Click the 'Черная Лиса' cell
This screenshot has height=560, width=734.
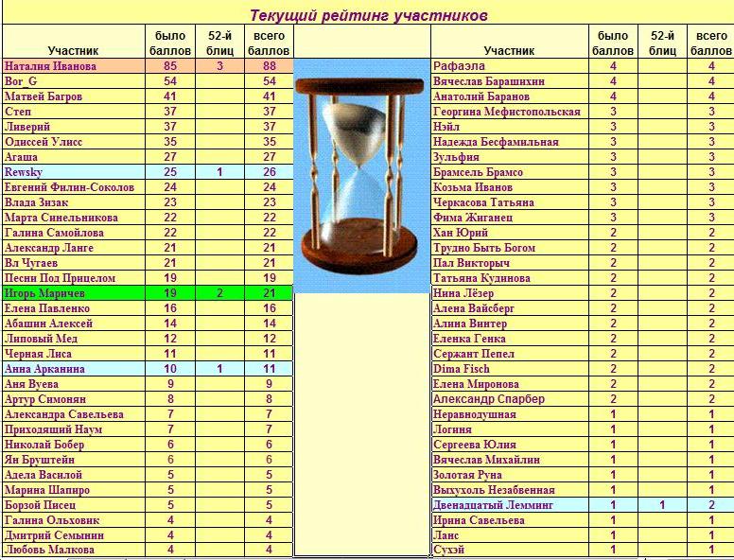(x=74, y=354)
